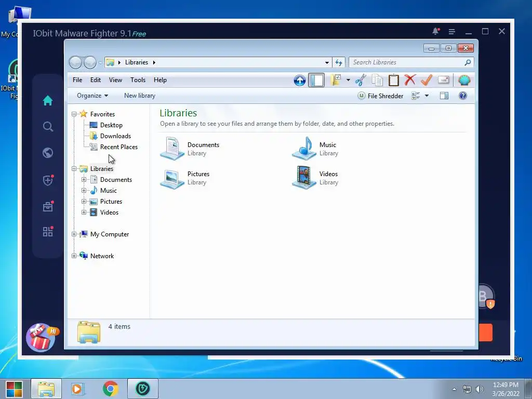The width and height of the screenshot is (532, 399).
Task: Click the Windows Start button
Action: 14,389
